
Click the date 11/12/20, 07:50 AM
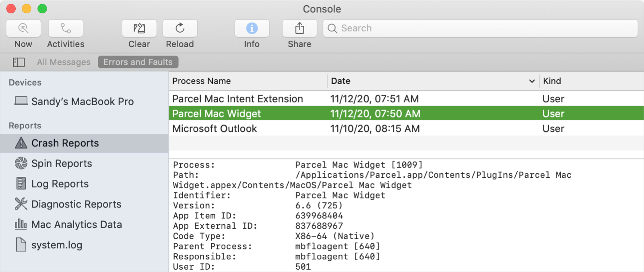375,114
